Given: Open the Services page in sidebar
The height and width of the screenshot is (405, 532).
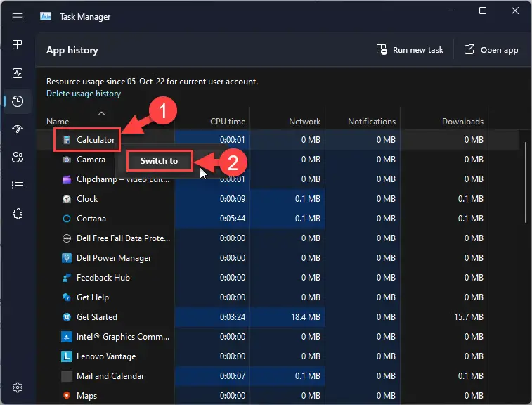Looking at the screenshot, I should (x=18, y=214).
